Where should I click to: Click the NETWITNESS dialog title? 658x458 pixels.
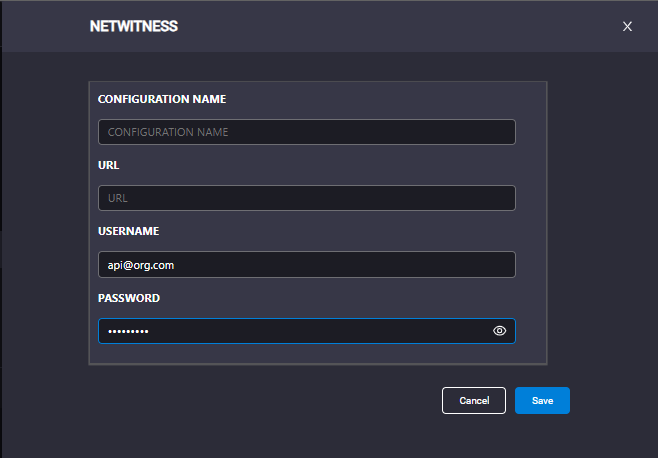(x=134, y=26)
